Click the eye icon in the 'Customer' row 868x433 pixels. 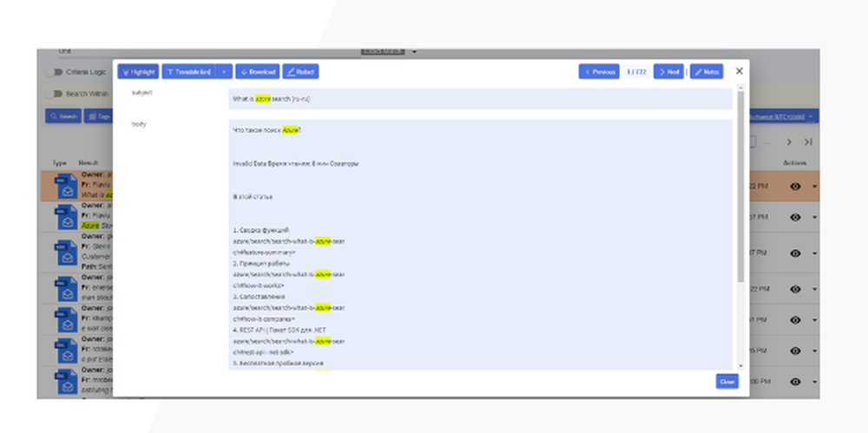pos(795,253)
